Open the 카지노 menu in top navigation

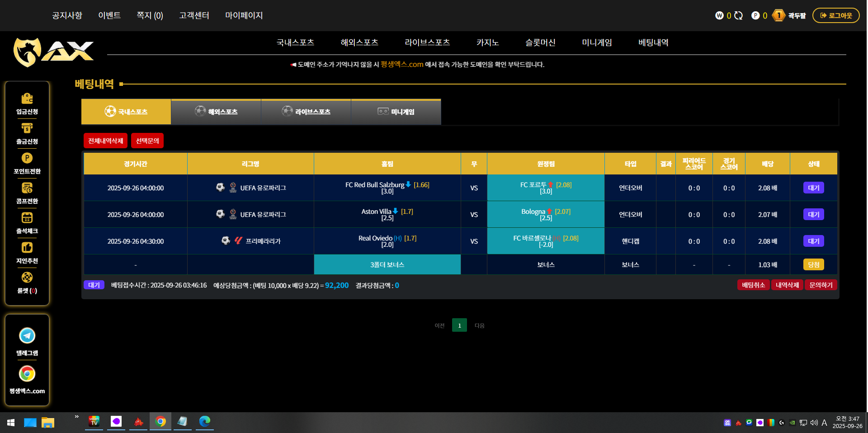point(487,42)
